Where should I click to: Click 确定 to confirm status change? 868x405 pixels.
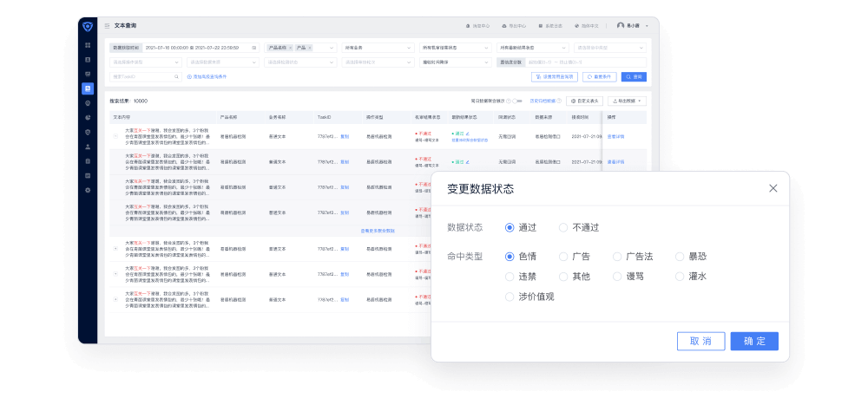[754, 342]
